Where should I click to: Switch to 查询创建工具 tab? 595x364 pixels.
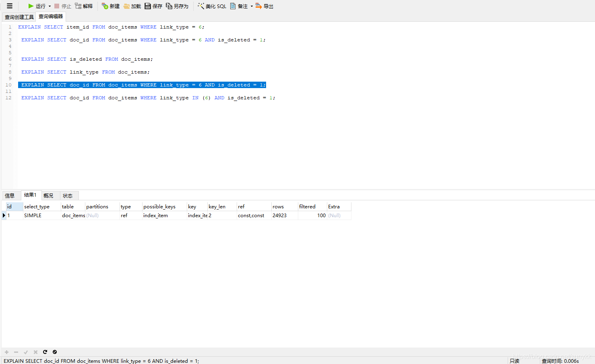(19, 17)
